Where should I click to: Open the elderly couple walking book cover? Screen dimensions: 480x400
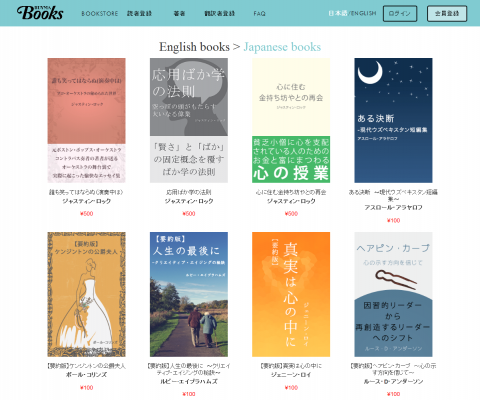pyautogui.click(x=189, y=294)
